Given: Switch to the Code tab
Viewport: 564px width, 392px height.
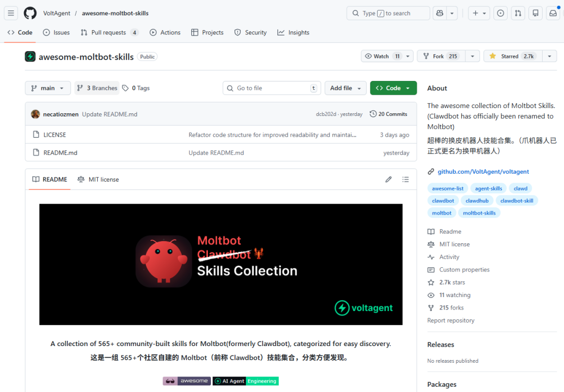Looking at the screenshot, I should [x=20, y=32].
